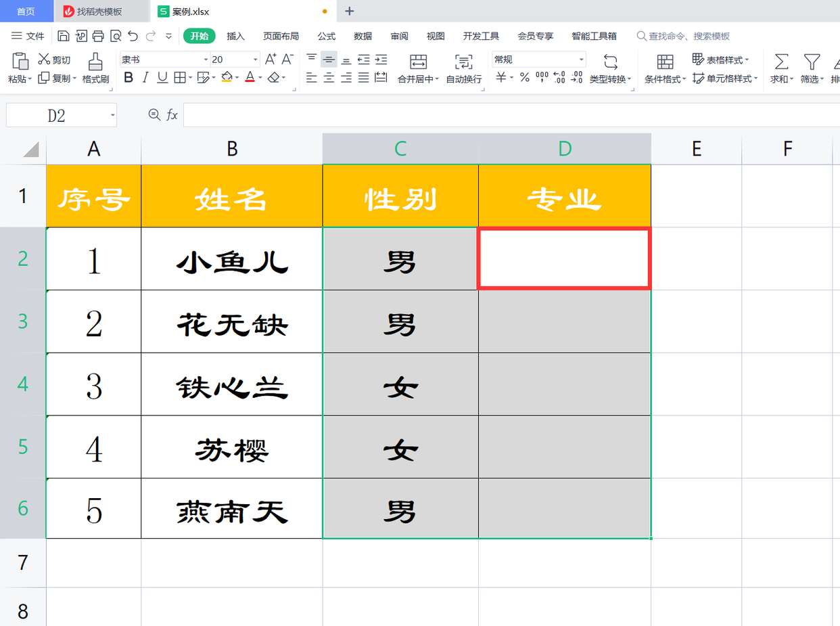Viewport: 840px width, 626px height.
Task: Expand Merge and Center (合并居中) dropdown
Action: tap(437, 80)
